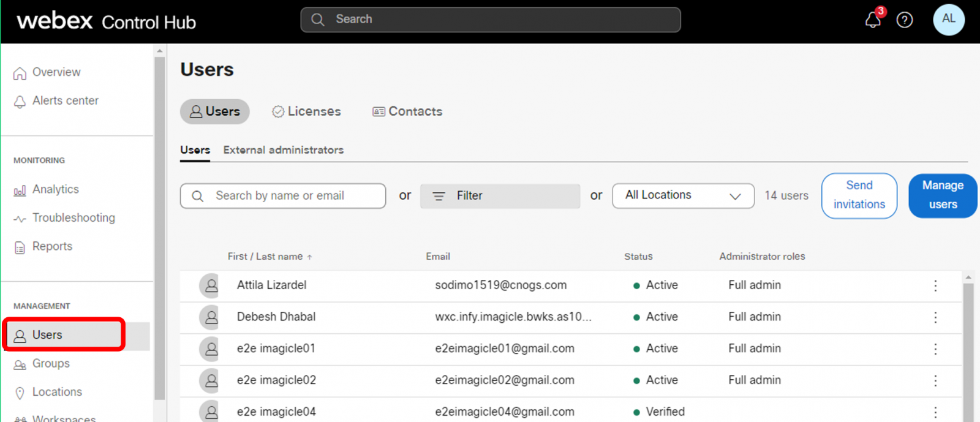Screen dimensions: 980x422
Task: Go to Troubleshooting in the sidebar
Action: pos(73,218)
